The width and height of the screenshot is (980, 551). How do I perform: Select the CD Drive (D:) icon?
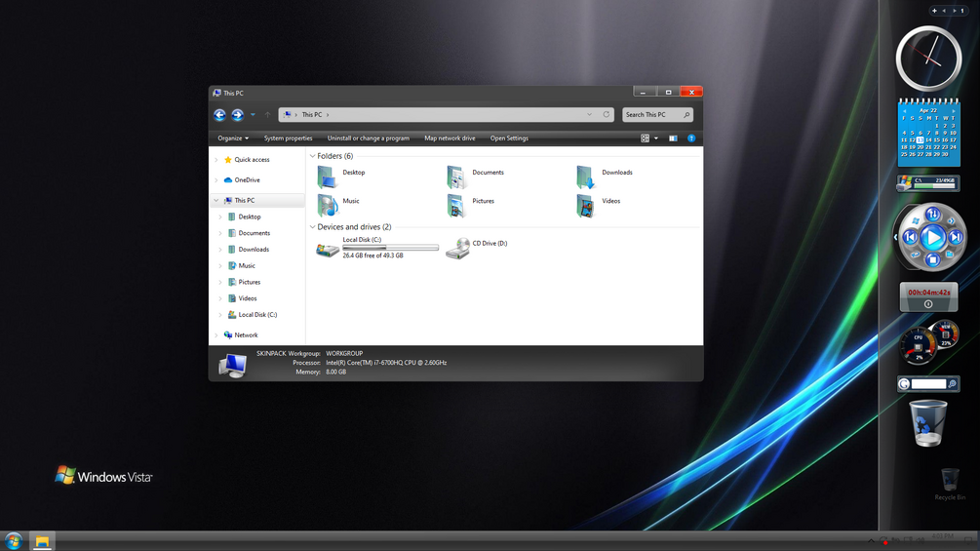[x=458, y=248]
